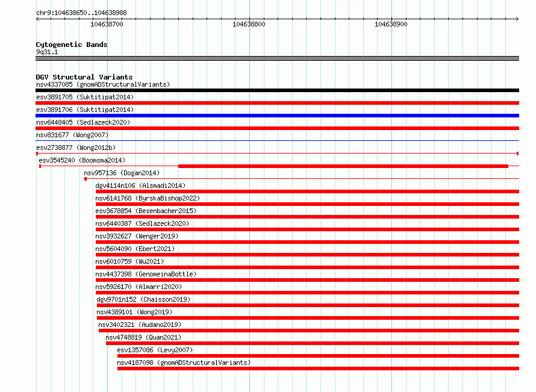Select nsv6448405 Sedlazeck2020 label

coord(83,122)
